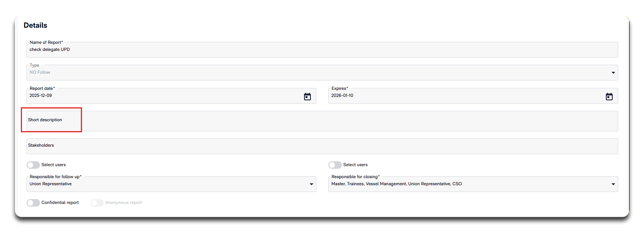Click the "Confidential report" label text
Image resolution: width=644 pixels, height=232 pixels.
tap(60, 203)
